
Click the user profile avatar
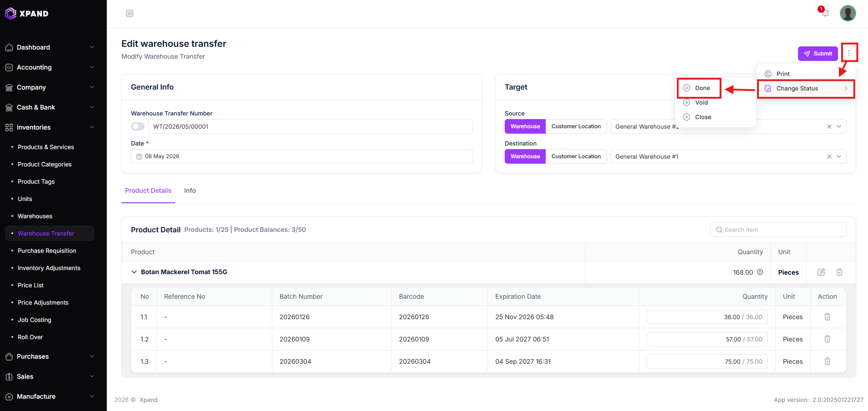[848, 13]
